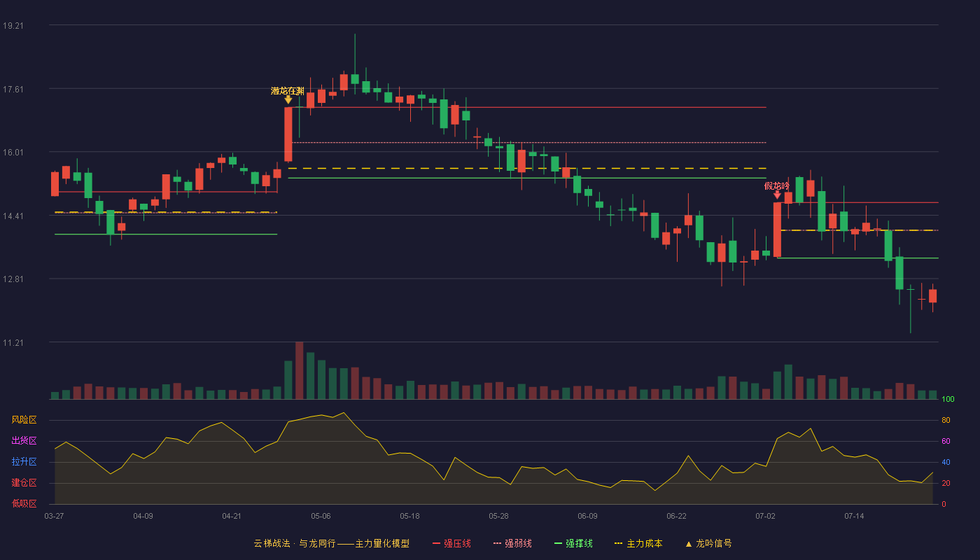Select the 风险区 zone label
The image size is (980, 560).
click(24, 420)
